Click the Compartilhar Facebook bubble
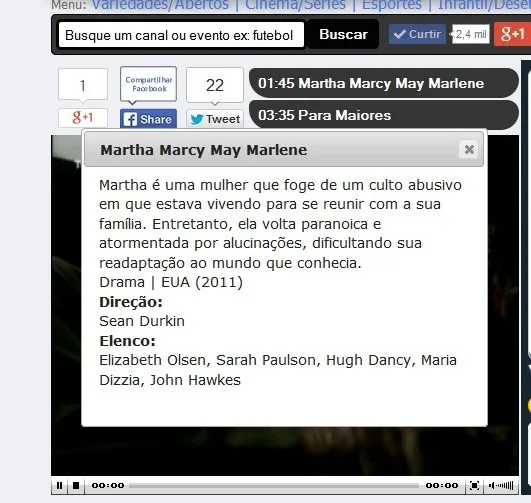 [x=149, y=84]
